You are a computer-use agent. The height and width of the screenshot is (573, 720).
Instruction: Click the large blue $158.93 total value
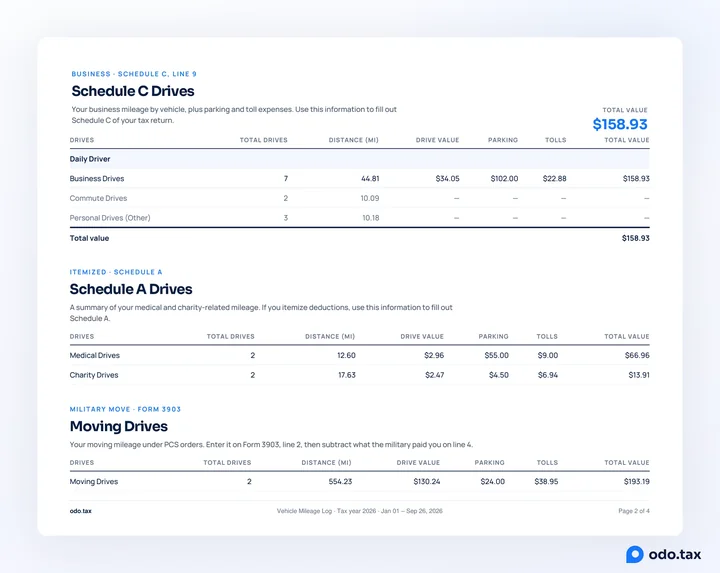click(x=620, y=124)
